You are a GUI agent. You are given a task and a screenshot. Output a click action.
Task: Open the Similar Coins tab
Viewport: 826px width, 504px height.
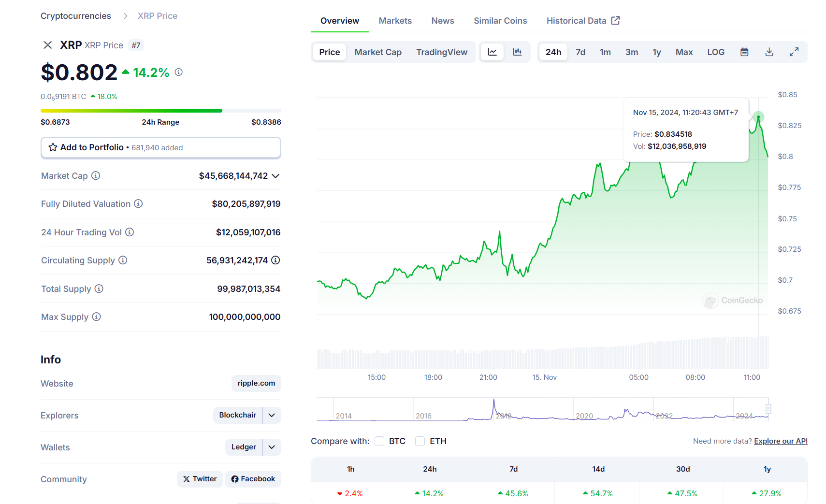pos(500,21)
